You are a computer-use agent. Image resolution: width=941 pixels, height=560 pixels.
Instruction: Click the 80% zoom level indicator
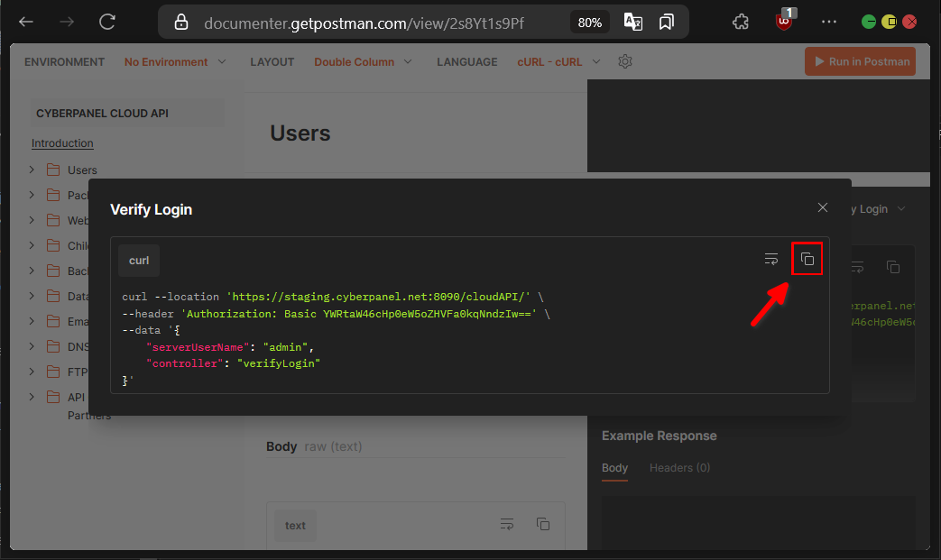589,23
